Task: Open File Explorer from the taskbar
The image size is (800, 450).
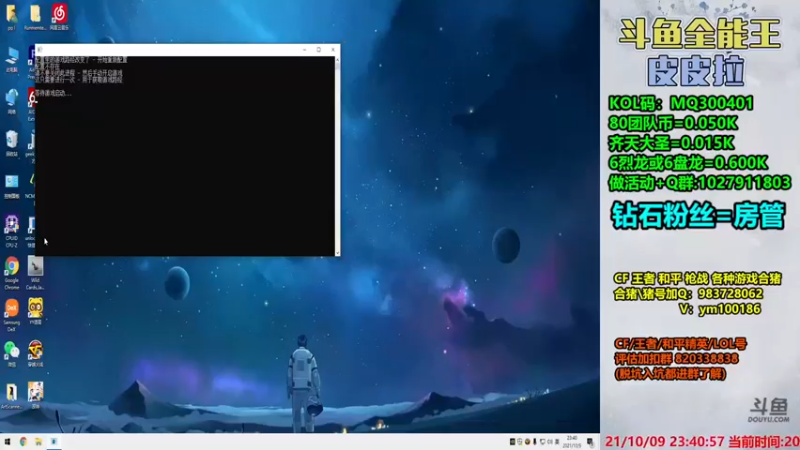Action: point(38,442)
